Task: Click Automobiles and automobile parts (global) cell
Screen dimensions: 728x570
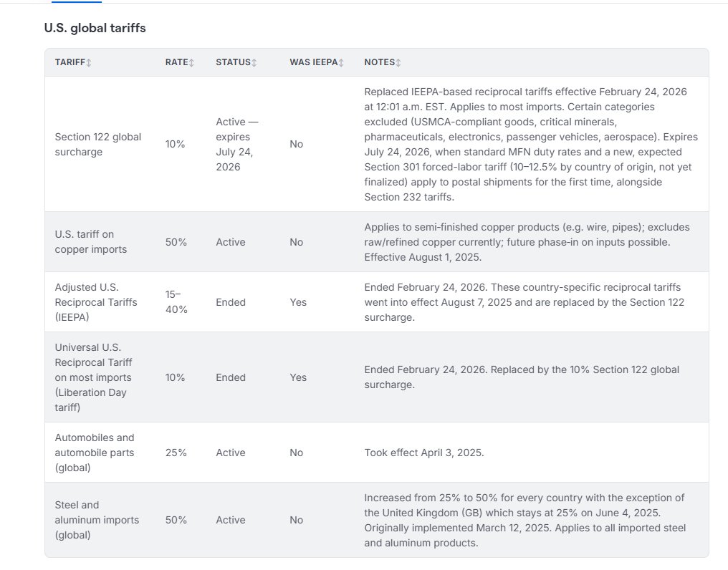Action: pos(95,453)
